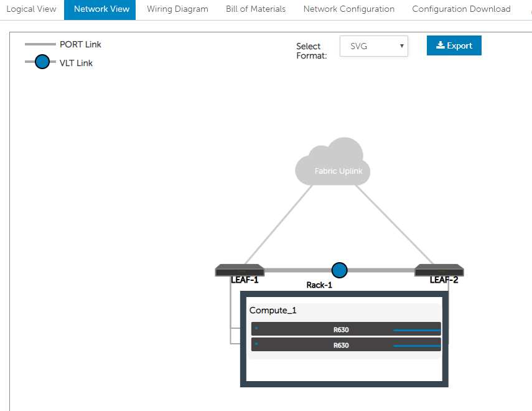
Task: Select the LEAF-2 switch icon
Action: click(439, 270)
